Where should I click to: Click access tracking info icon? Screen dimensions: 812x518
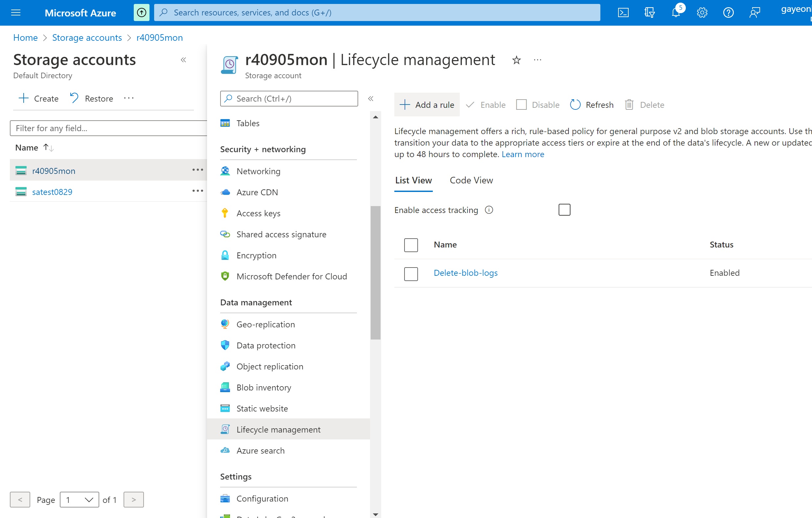tap(489, 210)
